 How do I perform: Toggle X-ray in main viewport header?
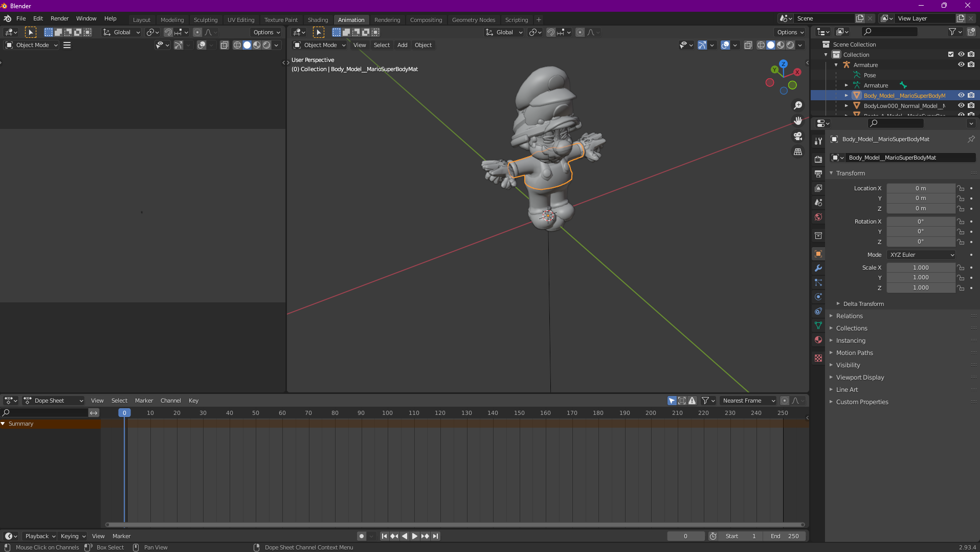click(748, 45)
